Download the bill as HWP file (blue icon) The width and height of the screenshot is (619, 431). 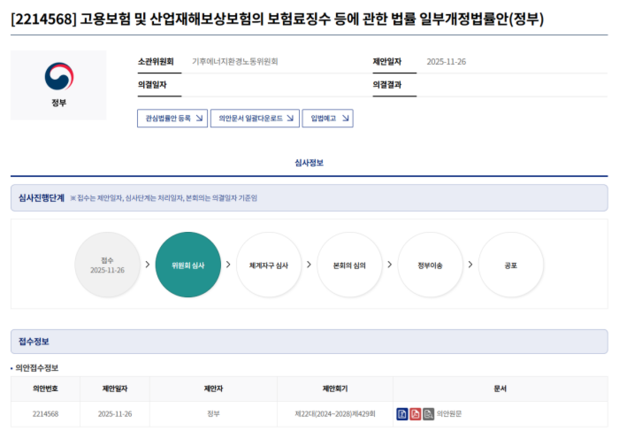coord(402,413)
